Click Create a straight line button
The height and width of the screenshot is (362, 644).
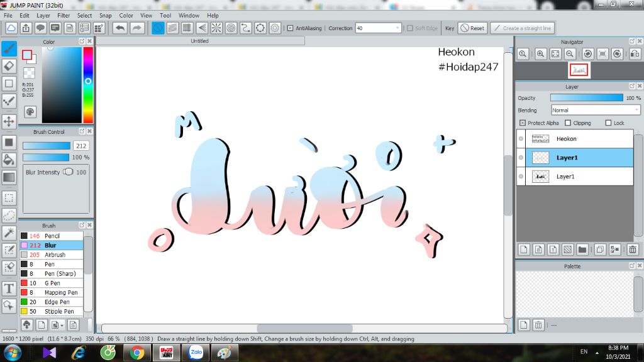[523, 28]
